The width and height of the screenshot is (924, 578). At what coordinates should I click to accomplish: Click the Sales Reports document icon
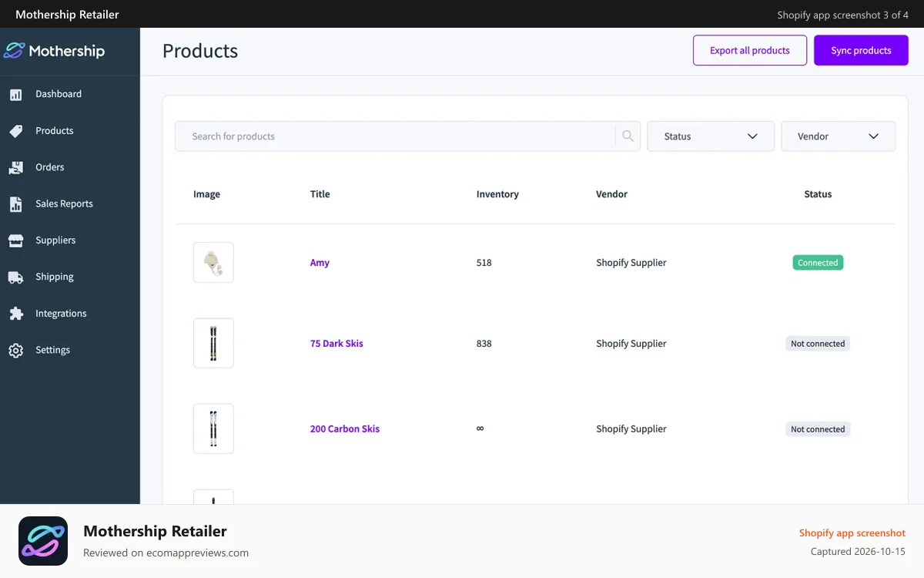pyautogui.click(x=15, y=204)
